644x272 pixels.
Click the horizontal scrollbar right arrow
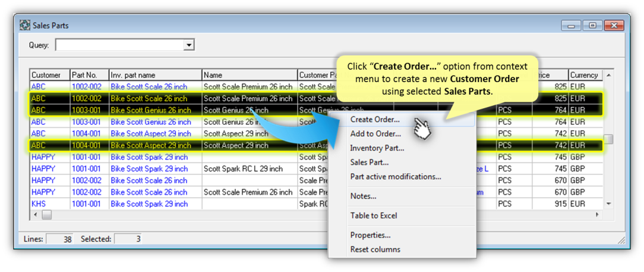597,215
